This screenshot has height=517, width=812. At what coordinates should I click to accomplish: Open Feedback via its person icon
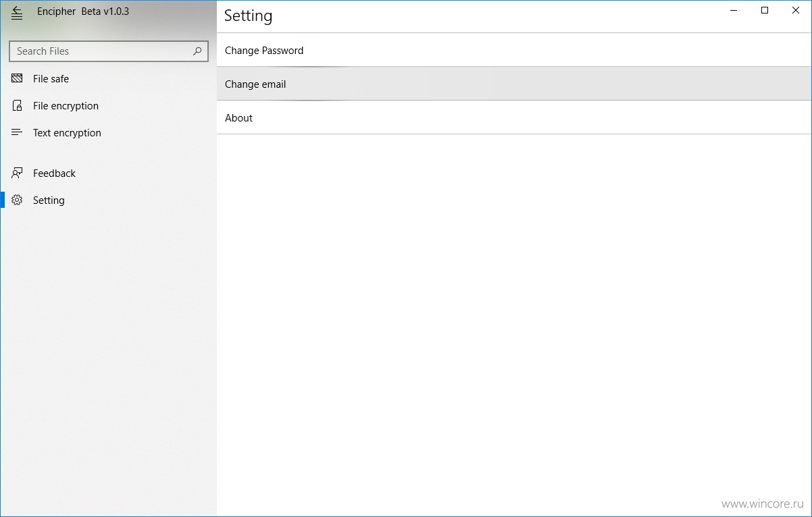click(x=17, y=173)
